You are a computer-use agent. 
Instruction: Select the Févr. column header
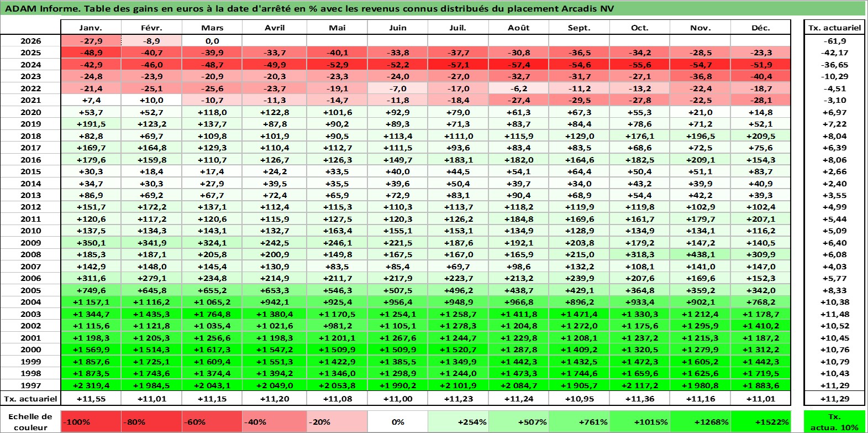tap(151, 28)
